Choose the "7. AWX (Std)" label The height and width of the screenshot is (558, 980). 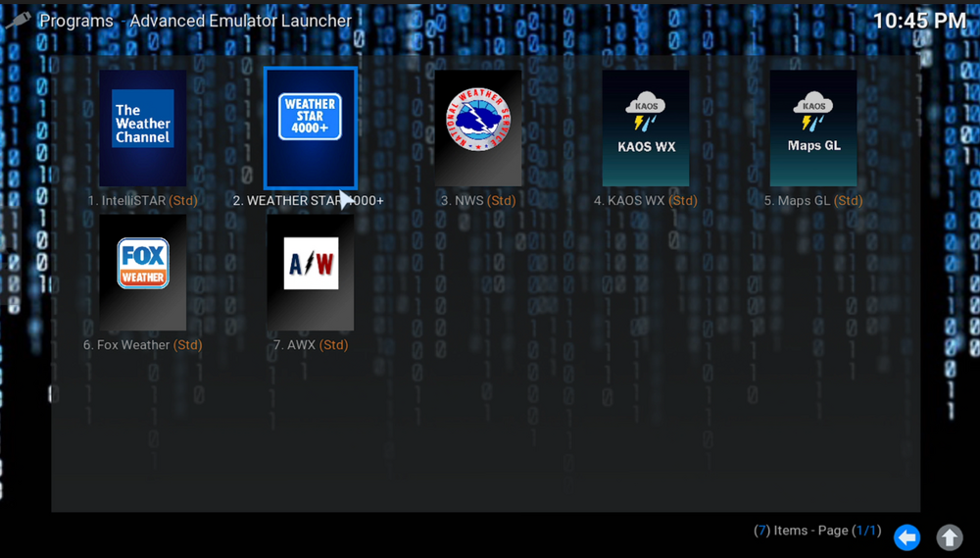[311, 345]
